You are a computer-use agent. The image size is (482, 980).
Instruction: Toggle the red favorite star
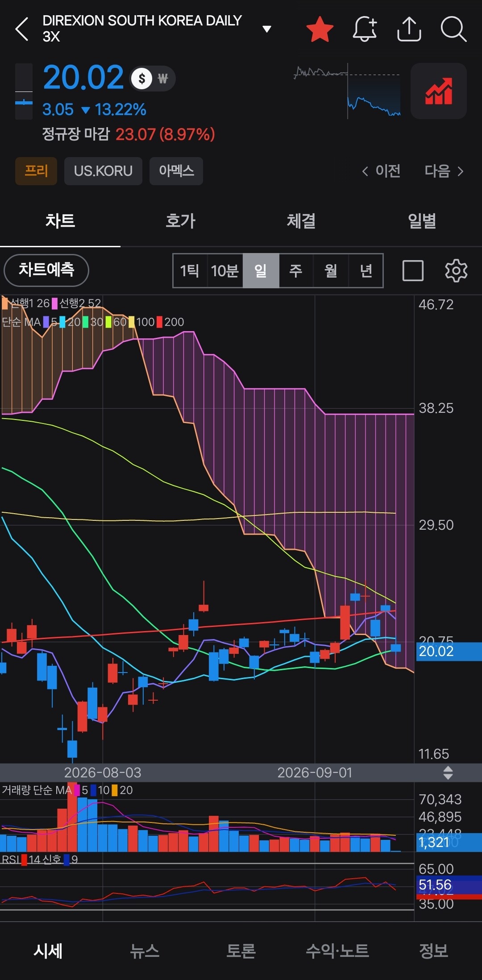(320, 29)
